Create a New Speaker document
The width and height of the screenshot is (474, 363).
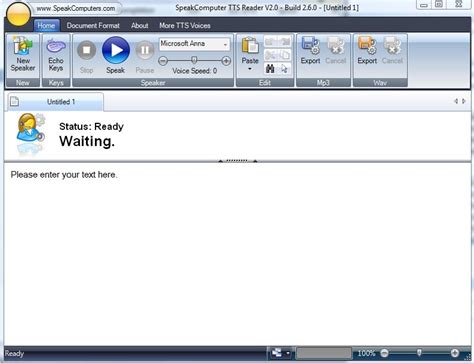pos(23,54)
